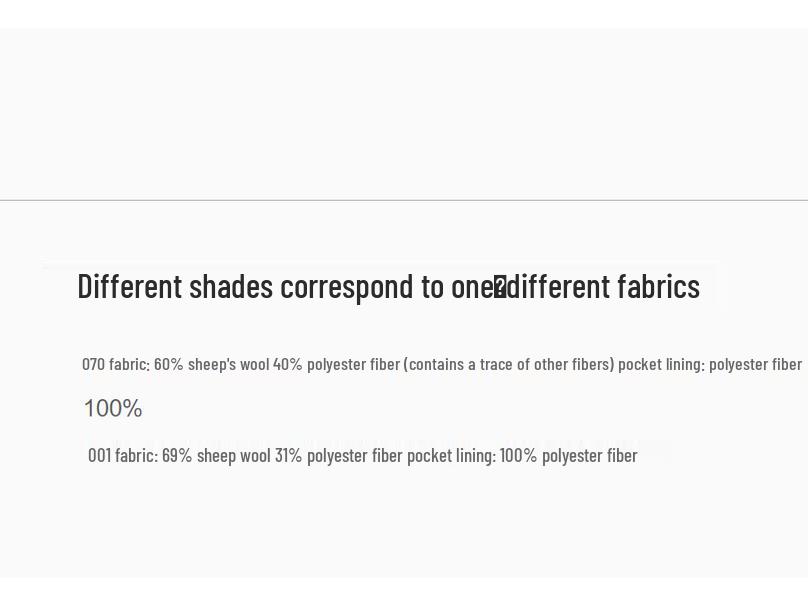Click "60% sheep's wool" in 070 line
Viewport: 808px width, 606px height.
(211, 364)
